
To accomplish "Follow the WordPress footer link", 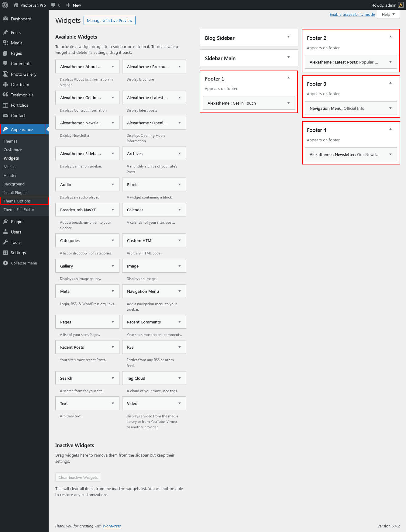I will point(112,526).
